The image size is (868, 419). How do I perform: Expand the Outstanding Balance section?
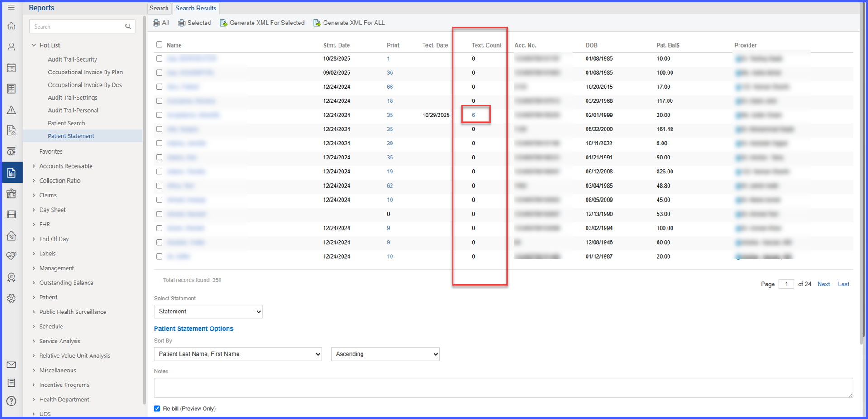(33, 283)
